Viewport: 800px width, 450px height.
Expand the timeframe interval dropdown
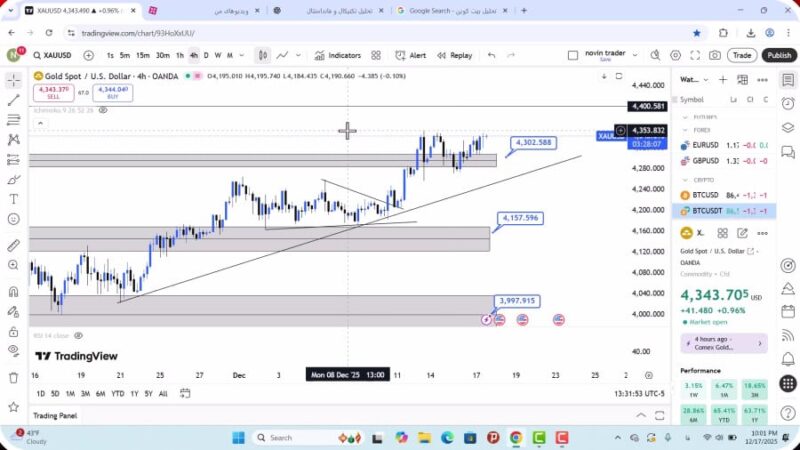[241, 55]
